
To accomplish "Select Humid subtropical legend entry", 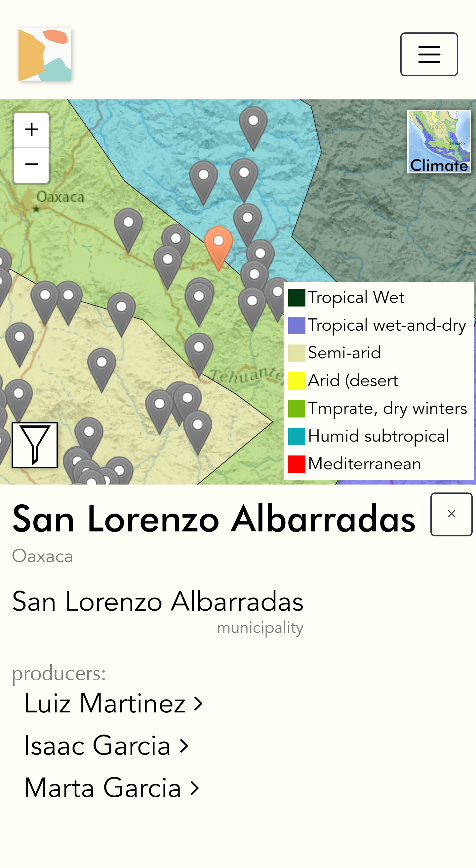I will pos(378,436).
